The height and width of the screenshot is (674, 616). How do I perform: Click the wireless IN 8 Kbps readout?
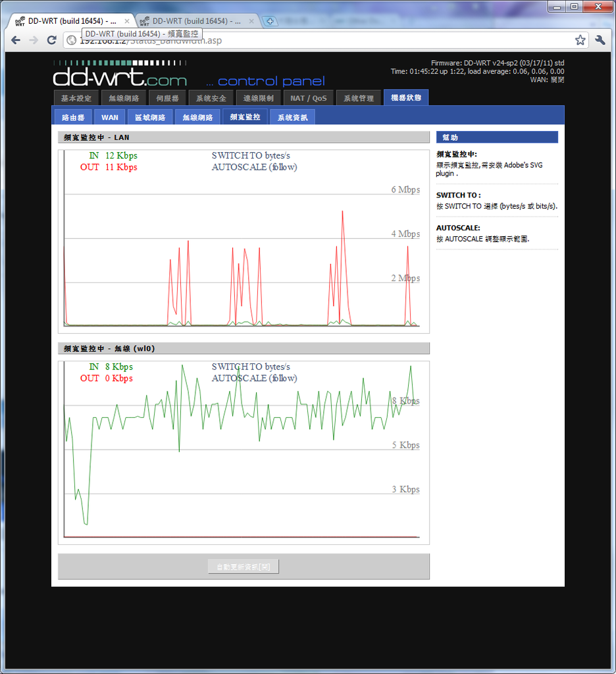coord(111,367)
